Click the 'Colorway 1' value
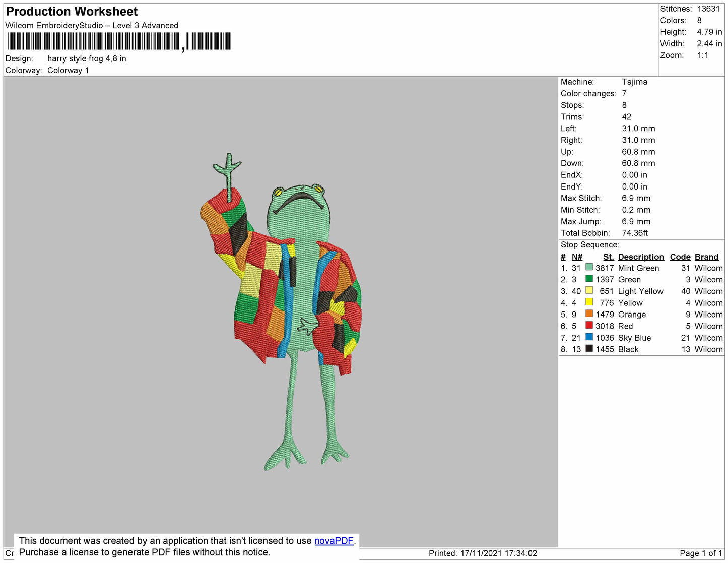Image resolution: width=728 pixels, height=563 pixels. coord(68,70)
